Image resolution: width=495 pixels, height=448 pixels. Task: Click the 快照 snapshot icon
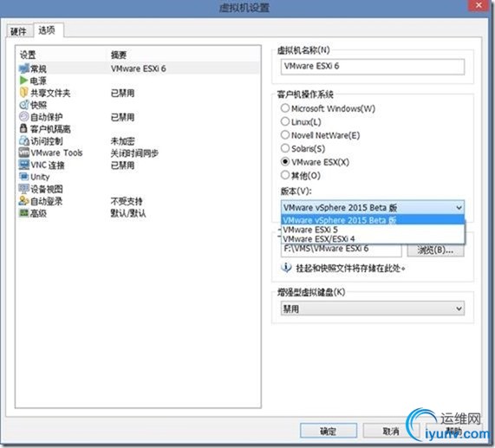coord(24,105)
